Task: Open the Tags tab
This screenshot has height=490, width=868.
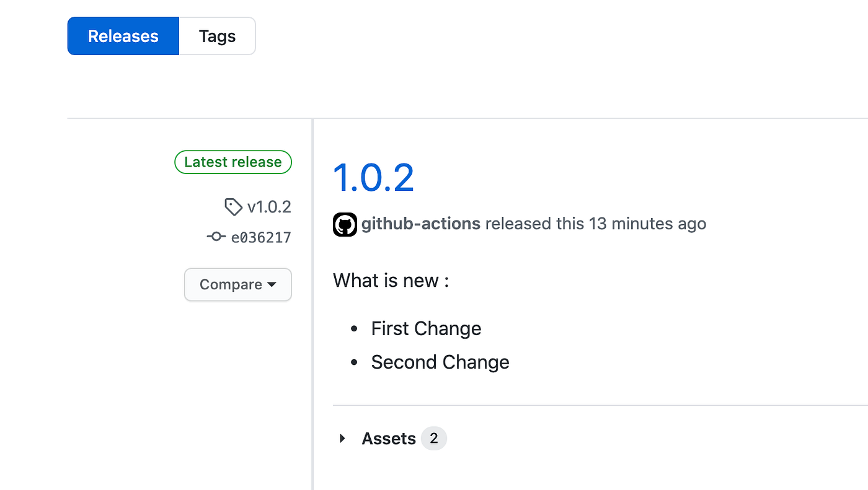Action: coord(217,36)
